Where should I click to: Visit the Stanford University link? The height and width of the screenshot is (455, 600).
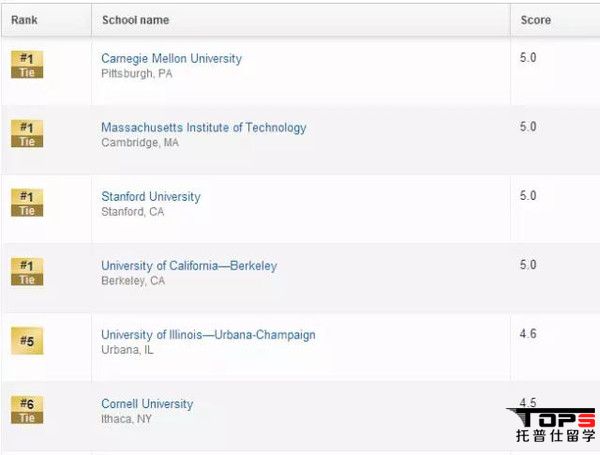pyautogui.click(x=151, y=197)
